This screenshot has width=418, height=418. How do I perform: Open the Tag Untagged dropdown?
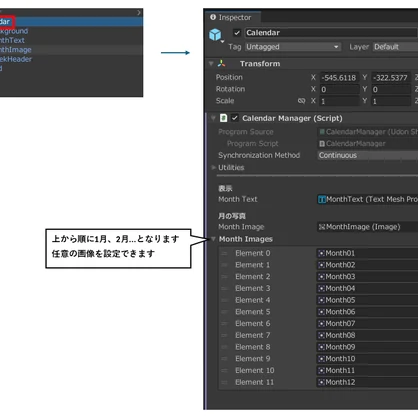coord(293,47)
